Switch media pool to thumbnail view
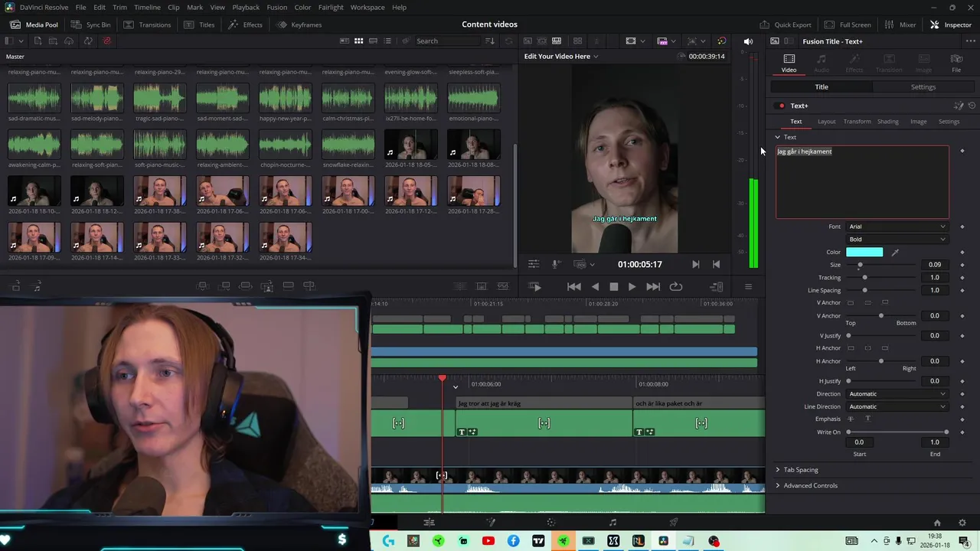Viewport: 980px width, 551px height. tap(358, 41)
